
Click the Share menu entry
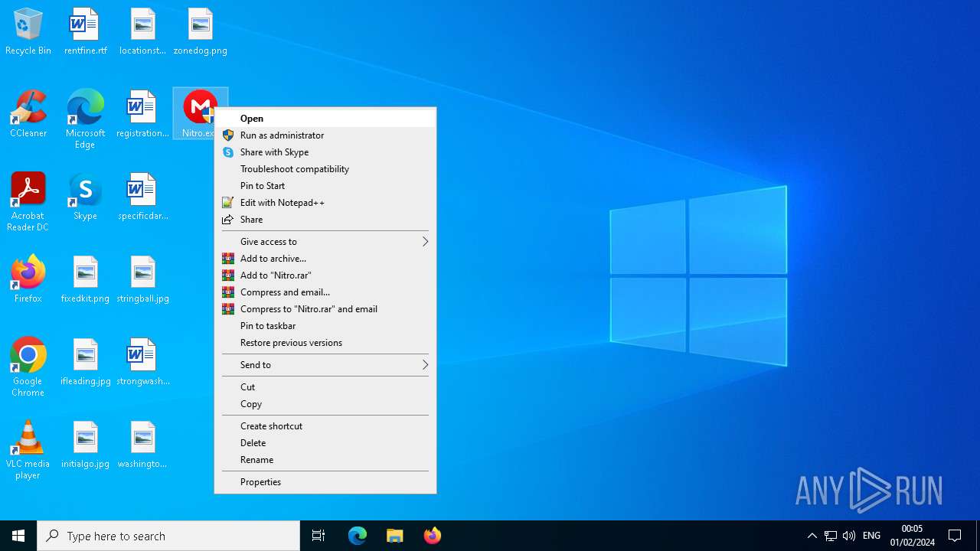click(325, 220)
